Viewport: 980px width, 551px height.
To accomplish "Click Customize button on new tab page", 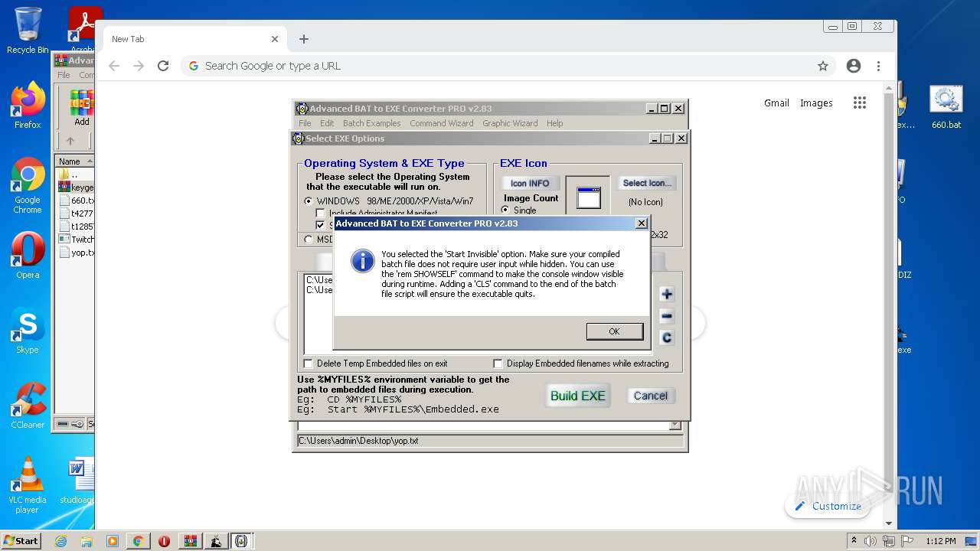I will (828, 506).
